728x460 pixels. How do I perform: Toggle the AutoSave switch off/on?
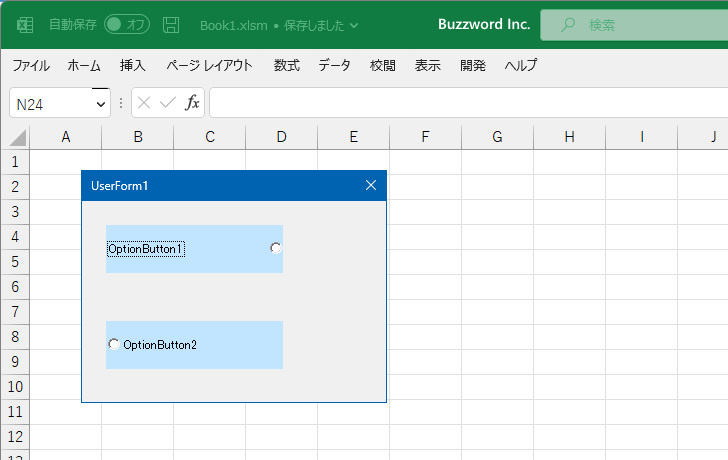[x=127, y=24]
